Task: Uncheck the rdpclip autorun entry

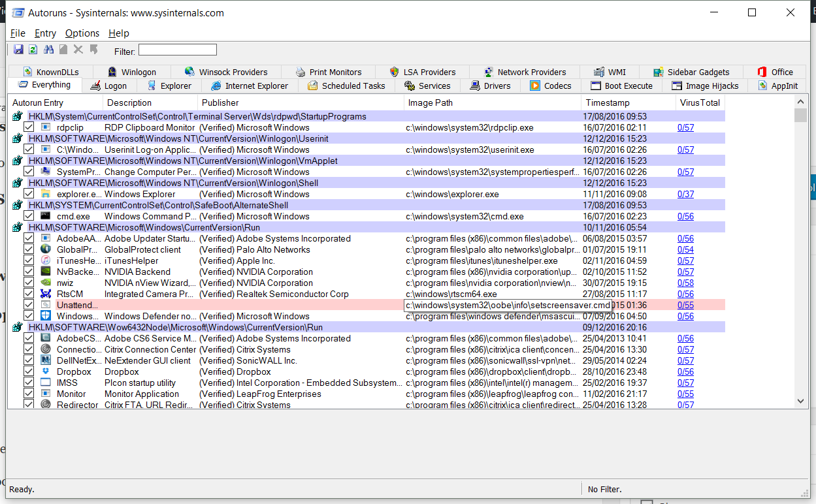Action: pos(29,127)
